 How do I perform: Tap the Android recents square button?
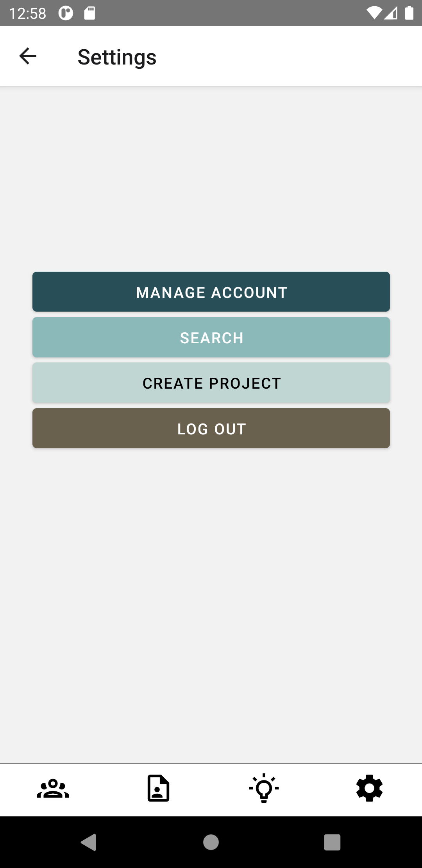[332, 842]
